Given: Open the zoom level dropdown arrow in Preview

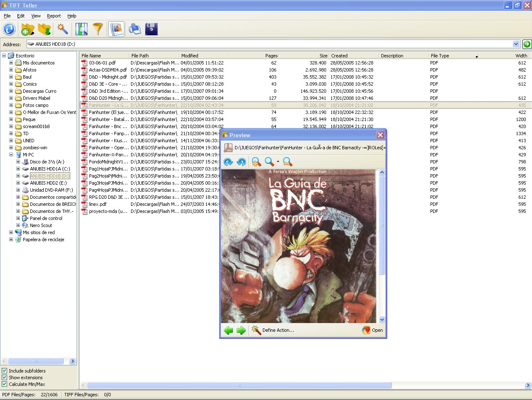Looking at the screenshot, I should tap(278, 162).
